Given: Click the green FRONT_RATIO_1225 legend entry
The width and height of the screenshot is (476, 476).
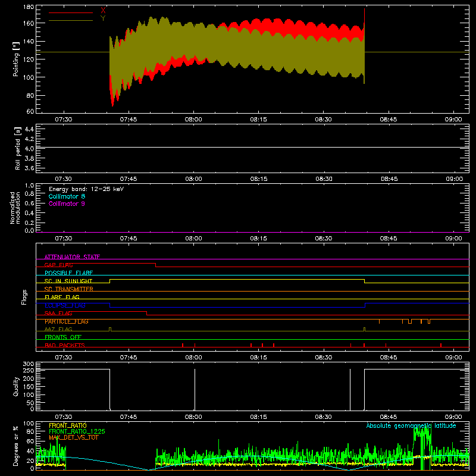Looking at the screenshot, I should (x=77, y=431).
